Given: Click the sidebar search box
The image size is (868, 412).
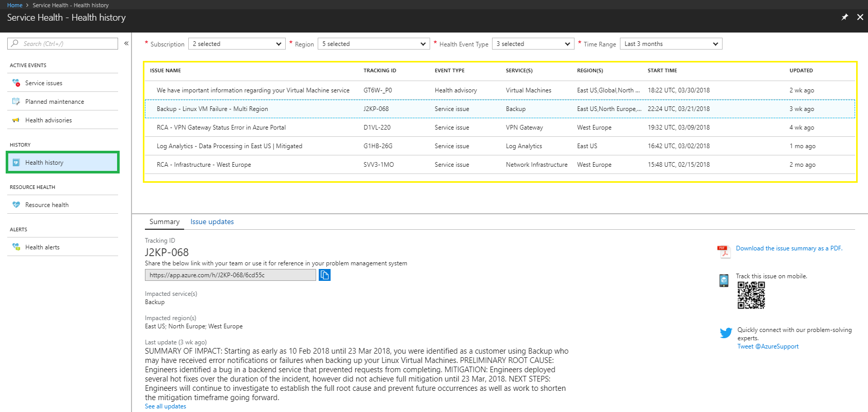Looking at the screenshot, I should pos(62,43).
